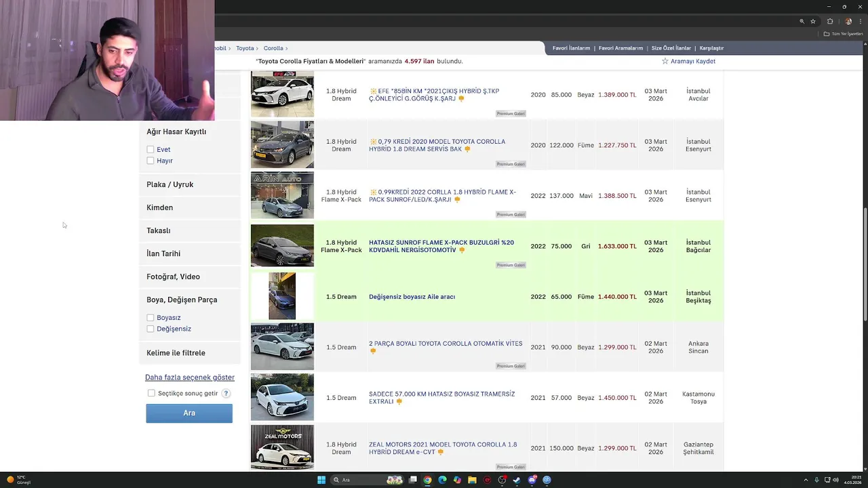Open the white Corolla thumbnail for Kastamonu Tosya listing
Viewport: 868px width, 488px height.
pos(282,397)
